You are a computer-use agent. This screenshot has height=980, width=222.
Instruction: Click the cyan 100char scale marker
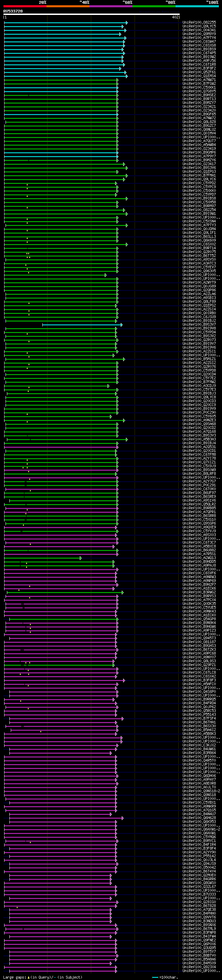click(x=155, y=977)
